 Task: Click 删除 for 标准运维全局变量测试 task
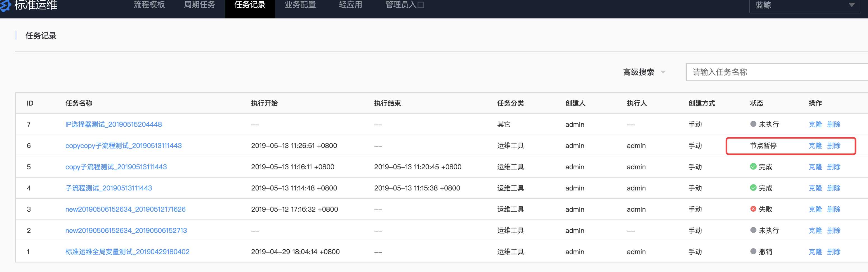coord(834,251)
